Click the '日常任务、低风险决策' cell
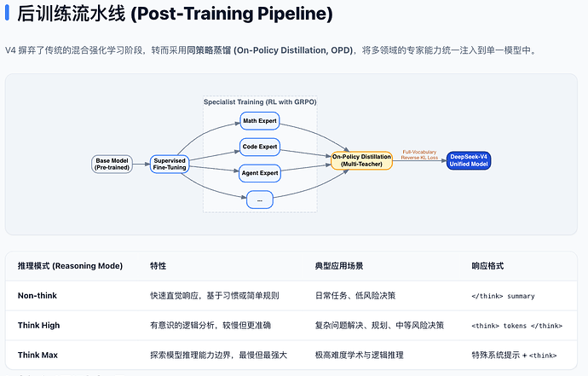Image resolution: width=588 pixels, height=376 pixels. coord(355,296)
